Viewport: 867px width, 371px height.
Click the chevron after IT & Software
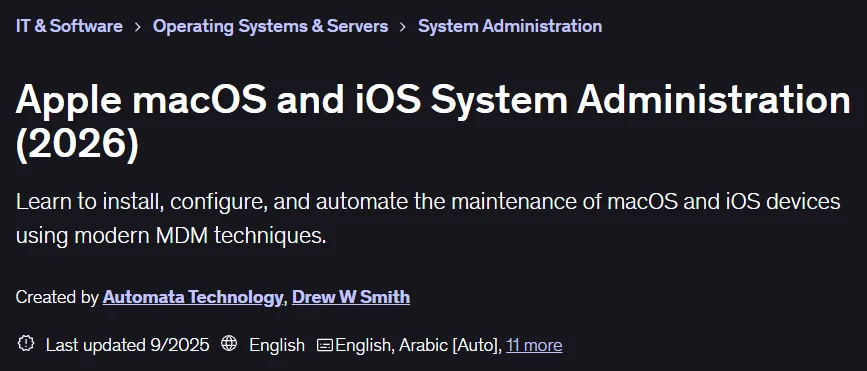[x=138, y=27]
